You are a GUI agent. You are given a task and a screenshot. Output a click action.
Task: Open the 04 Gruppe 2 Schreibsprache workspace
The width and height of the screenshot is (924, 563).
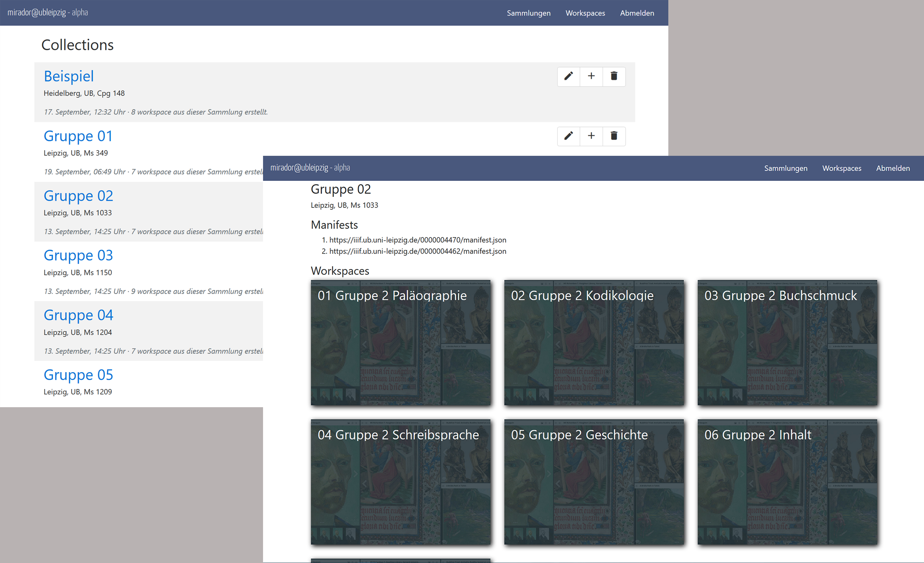point(401,482)
